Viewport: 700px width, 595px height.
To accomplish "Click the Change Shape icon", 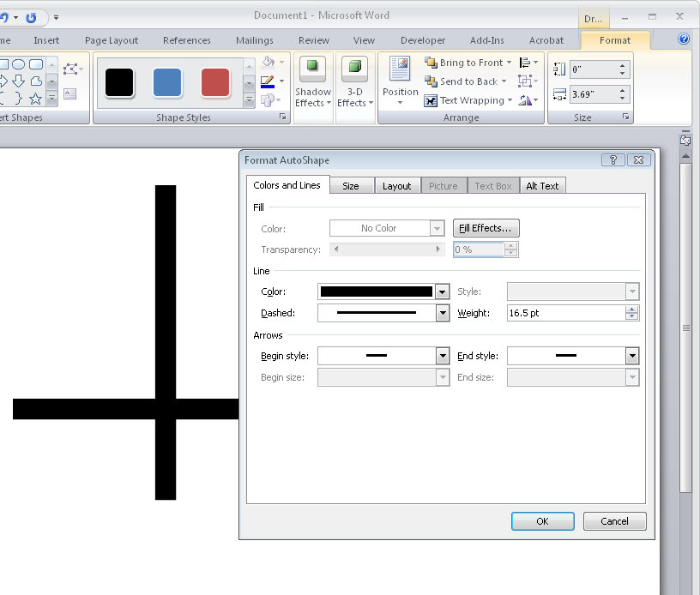I will (x=268, y=100).
